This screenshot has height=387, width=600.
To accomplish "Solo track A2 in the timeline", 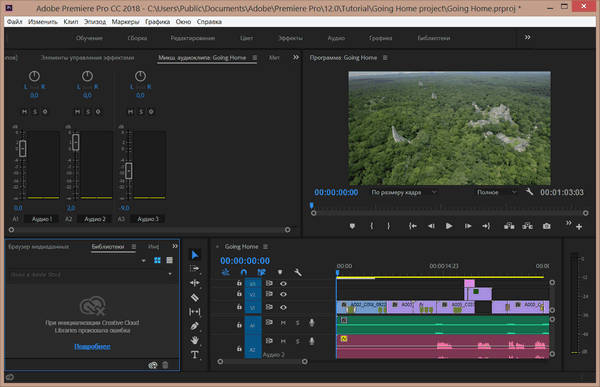I will (297, 341).
